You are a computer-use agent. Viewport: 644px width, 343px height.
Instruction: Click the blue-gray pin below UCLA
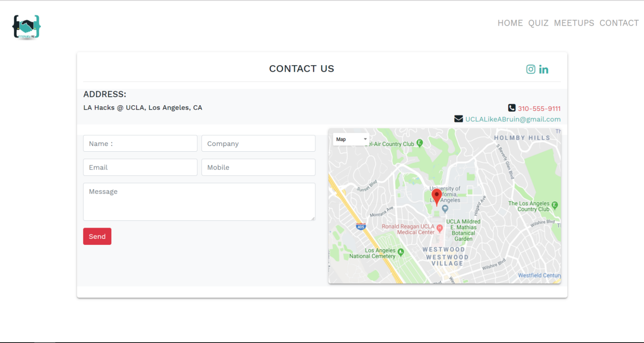445,209
